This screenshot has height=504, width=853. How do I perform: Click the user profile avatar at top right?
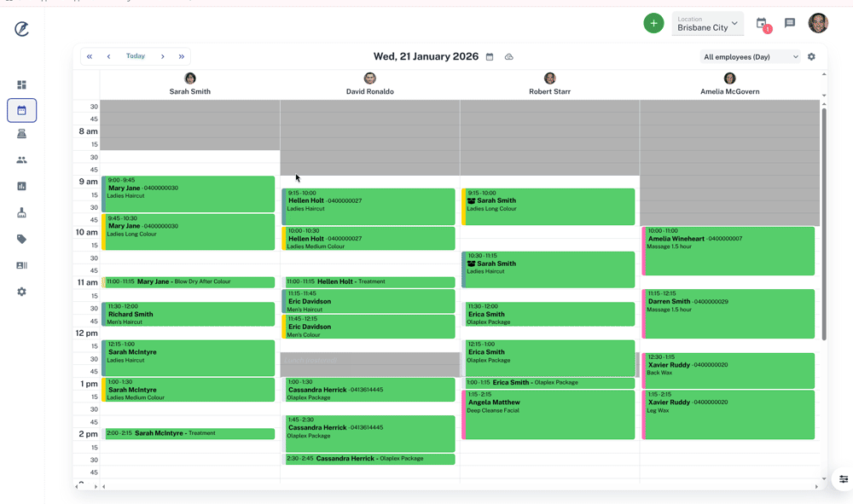(x=818, y=23)
